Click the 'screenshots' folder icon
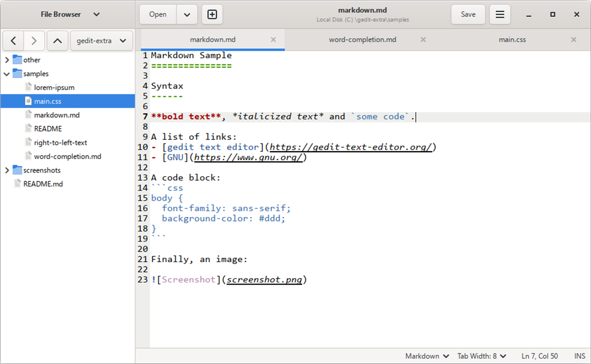 pyautogui.click(x=17, y=170)
